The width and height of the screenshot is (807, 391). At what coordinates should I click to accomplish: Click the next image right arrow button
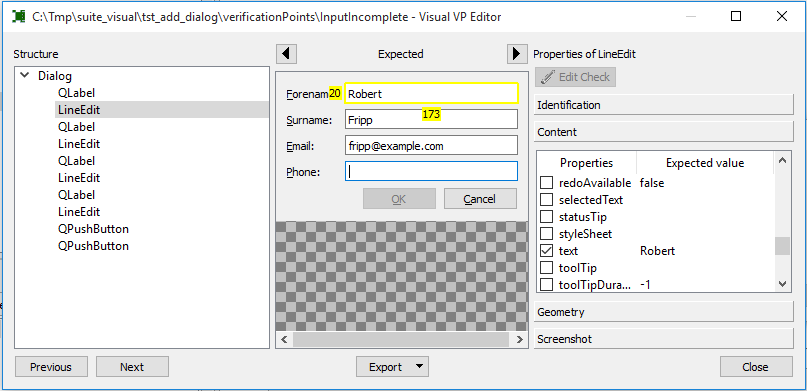coord(517,54)
